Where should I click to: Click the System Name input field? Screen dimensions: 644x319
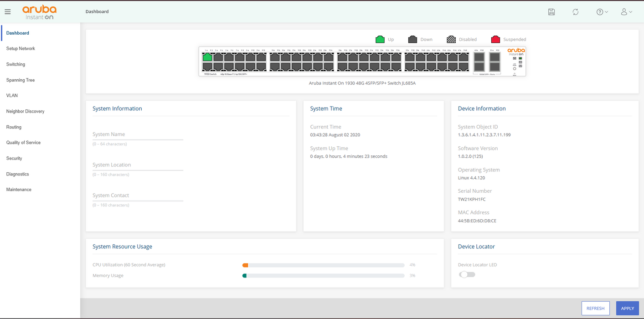point(138,134)
